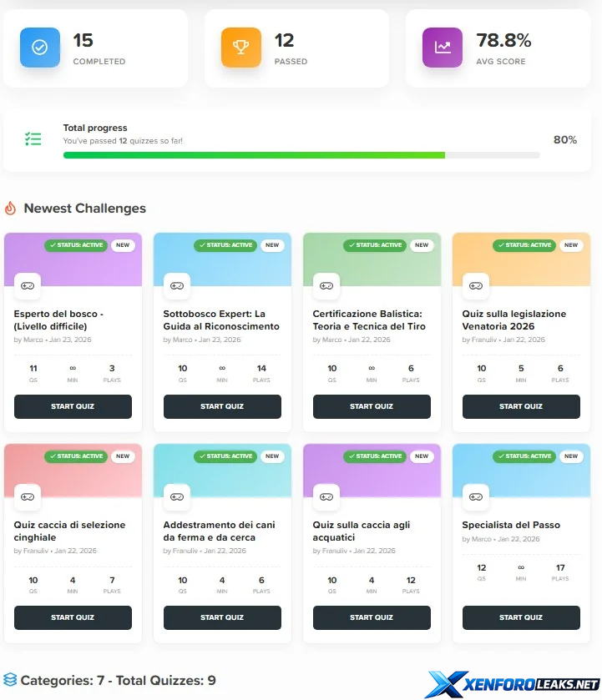The image size is (602, 700).
Task: Click the purple Avg Score chart icon
Action: point(443,48)
